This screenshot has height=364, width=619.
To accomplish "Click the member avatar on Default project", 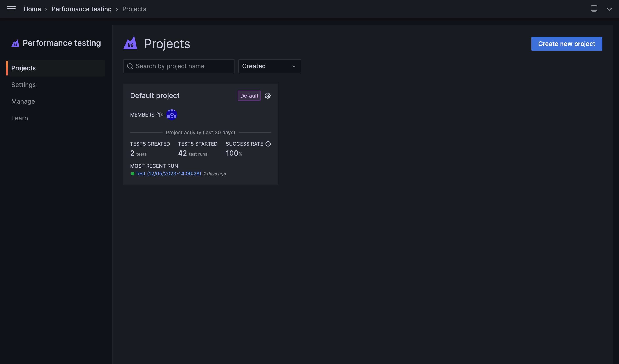I will (x=172, y=114).
